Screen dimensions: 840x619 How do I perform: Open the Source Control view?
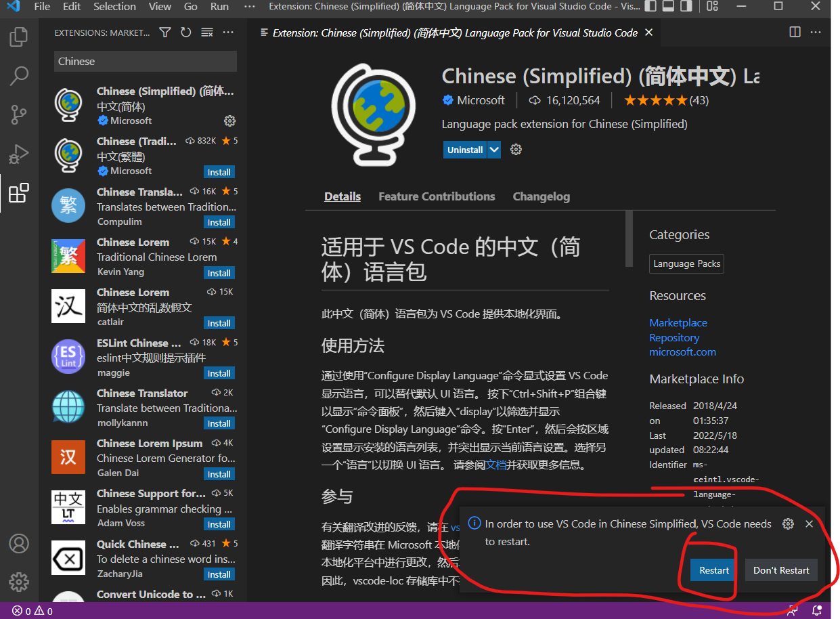[x=19, y=114]
